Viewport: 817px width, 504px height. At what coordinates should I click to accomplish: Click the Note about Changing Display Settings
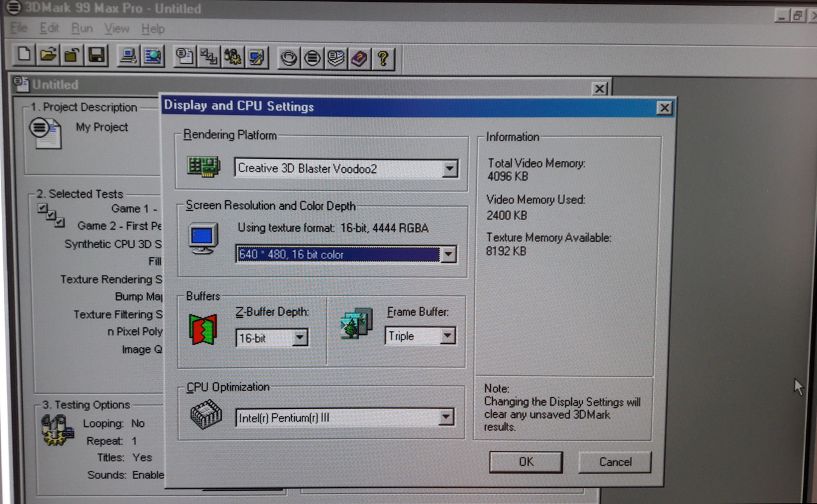(x=562, y=408)
